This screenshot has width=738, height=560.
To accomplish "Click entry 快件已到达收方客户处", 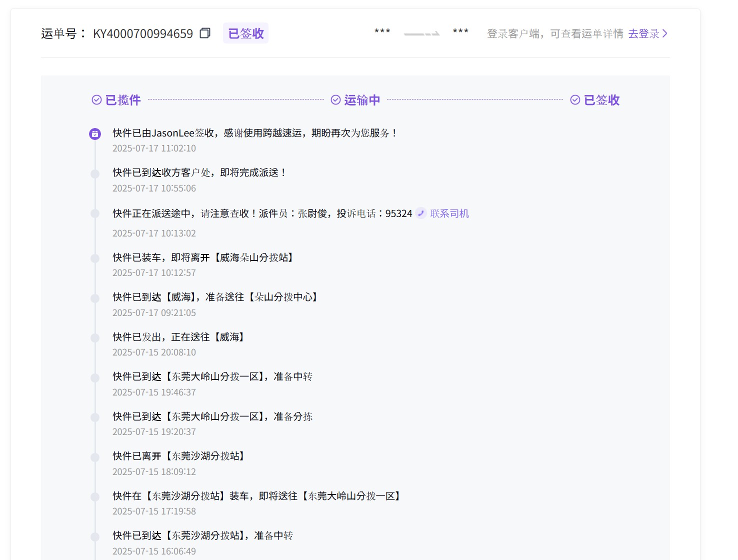I will pyautogui.click(x=199, y=172).
